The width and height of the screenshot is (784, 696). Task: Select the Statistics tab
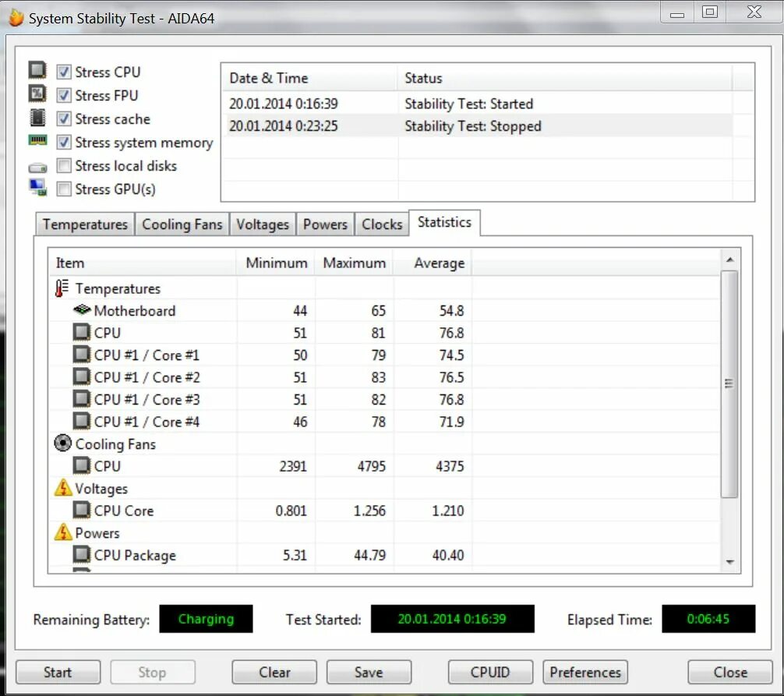click(x=444, y=222)
